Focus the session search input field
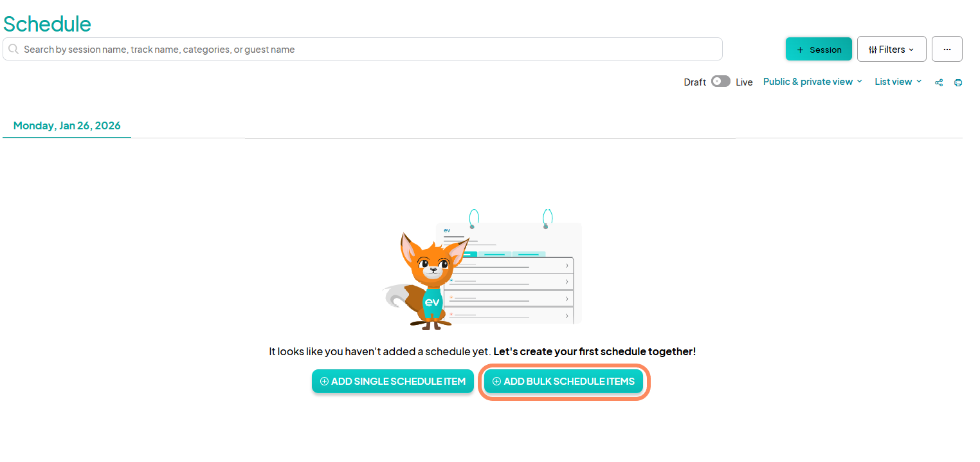This screenshot has width=980, height=462. coord(367,49)
